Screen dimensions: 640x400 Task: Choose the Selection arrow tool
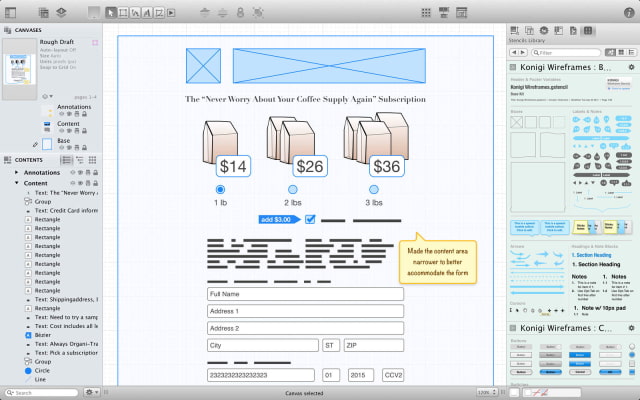tap(111, 13)
